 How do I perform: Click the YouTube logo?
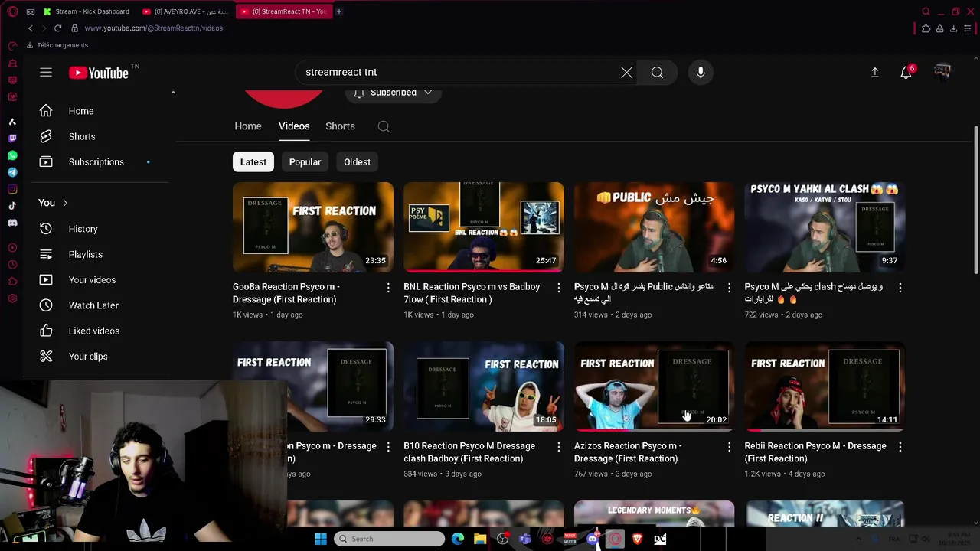coord(98,73)
